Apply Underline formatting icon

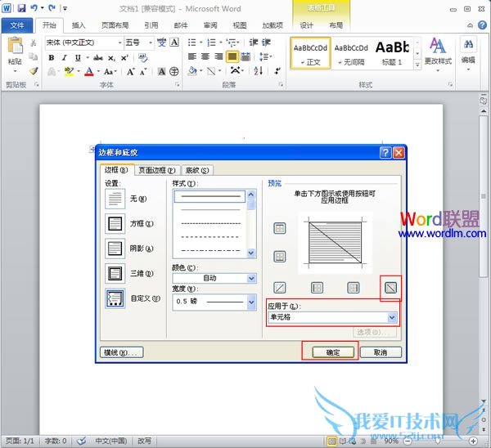point(78,58)
